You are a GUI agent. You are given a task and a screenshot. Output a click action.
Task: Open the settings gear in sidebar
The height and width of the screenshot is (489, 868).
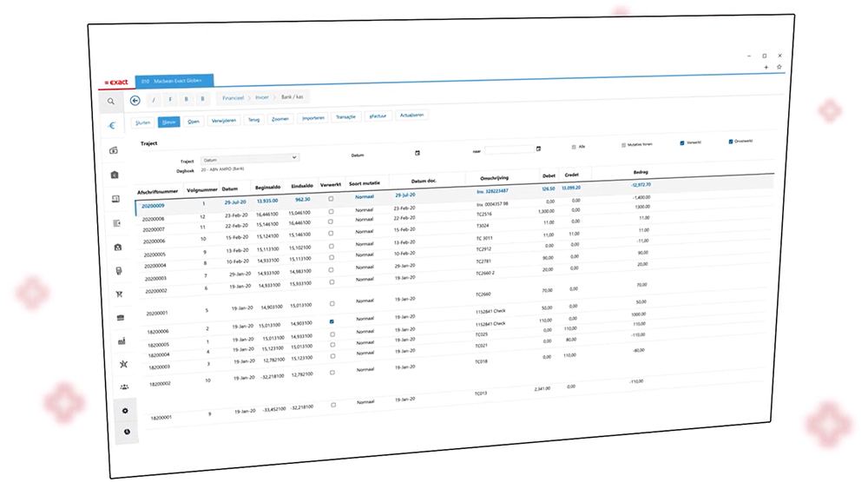[x=125, y=410]
